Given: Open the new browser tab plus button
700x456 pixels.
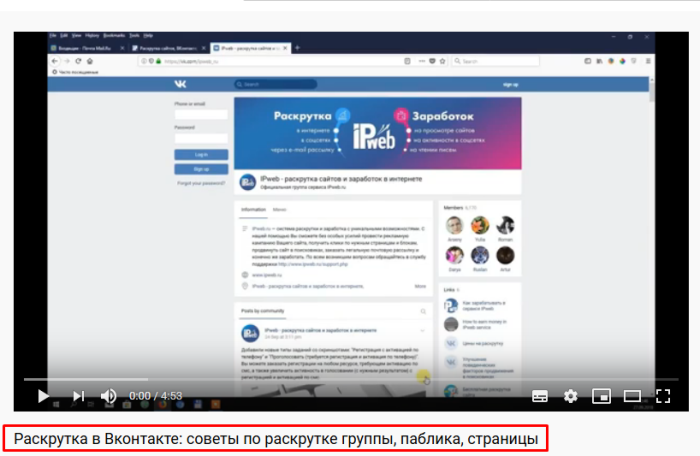Looking at the screenshot, I should (x=297, y=47).
